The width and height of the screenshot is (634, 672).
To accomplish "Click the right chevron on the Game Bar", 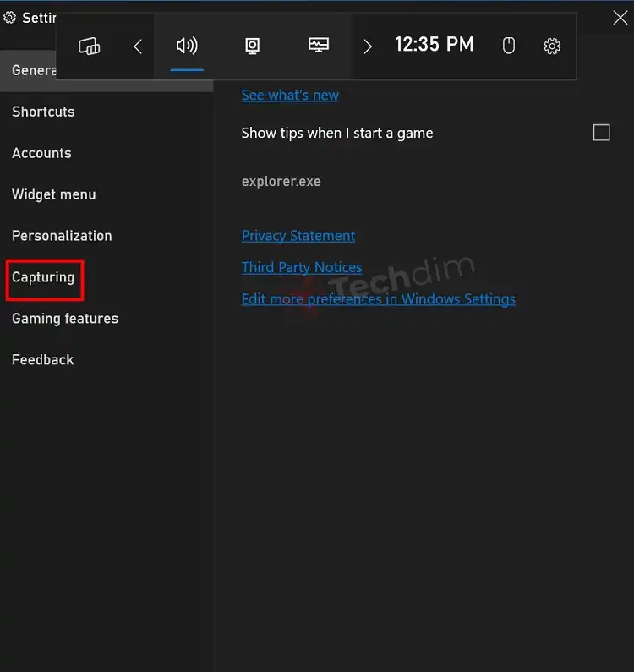I will pos(367,46).
